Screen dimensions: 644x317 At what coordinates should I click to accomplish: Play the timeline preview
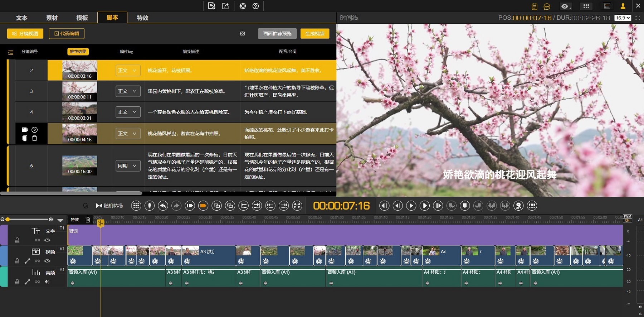click(x=411, y=206)
